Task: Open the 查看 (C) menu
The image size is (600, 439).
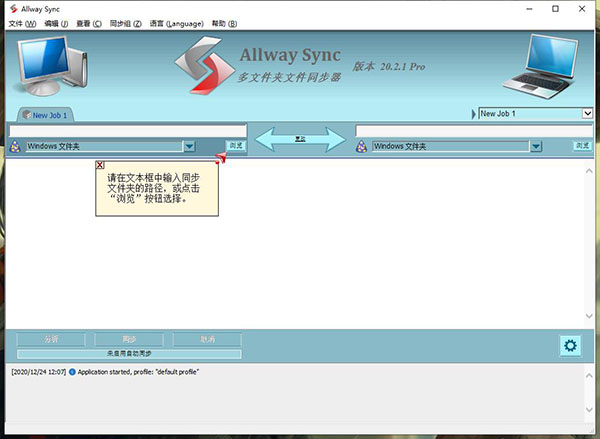Action: (x=89, y=24)
